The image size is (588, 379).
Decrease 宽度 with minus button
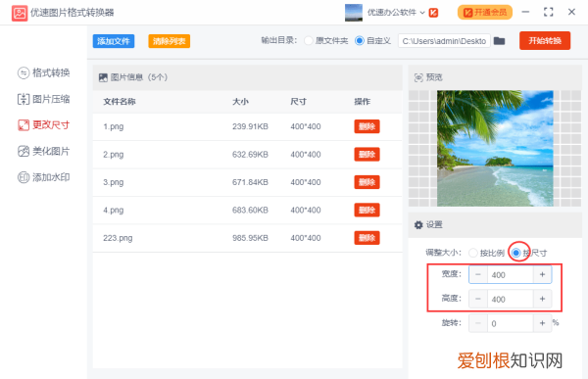478,274
